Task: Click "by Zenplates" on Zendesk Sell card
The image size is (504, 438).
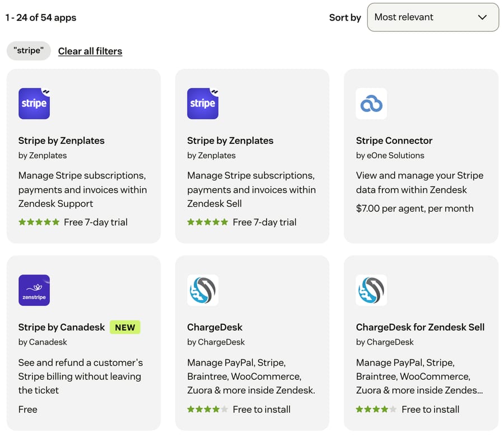Action: point(211,155)
